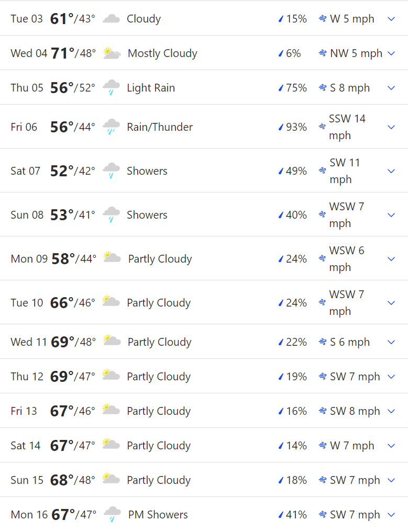Click the wind icon beside SW 11 mph
This screenshot has height=532, width=408.
coord(322,171)
